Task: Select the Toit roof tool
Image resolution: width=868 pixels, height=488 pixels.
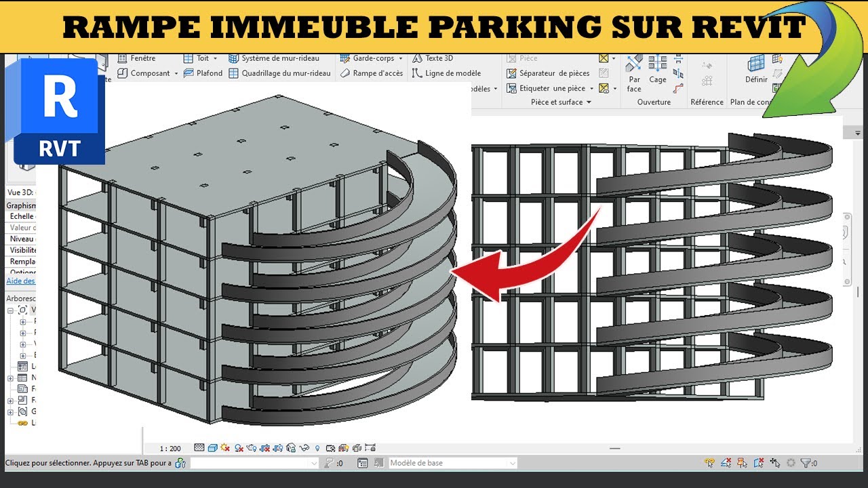Action: [x=196, y=58]
